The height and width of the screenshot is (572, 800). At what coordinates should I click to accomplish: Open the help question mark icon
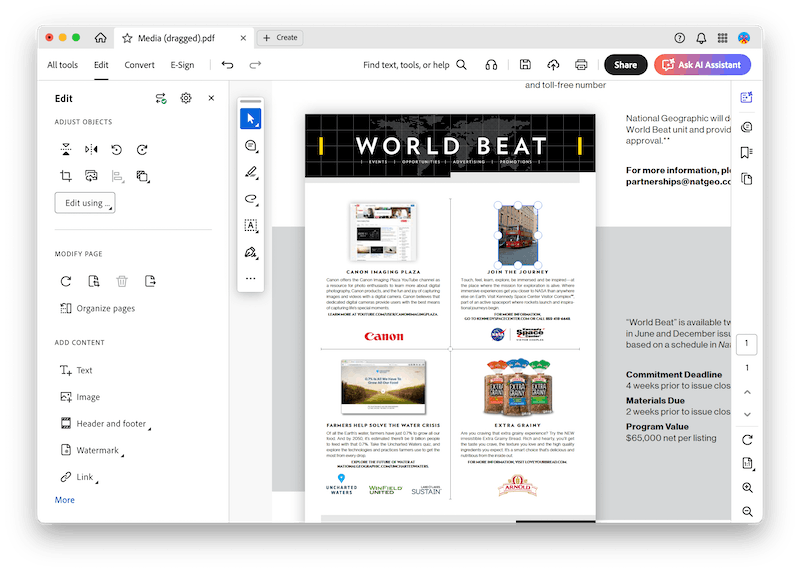pyautogui.click(x=679, y=38)
